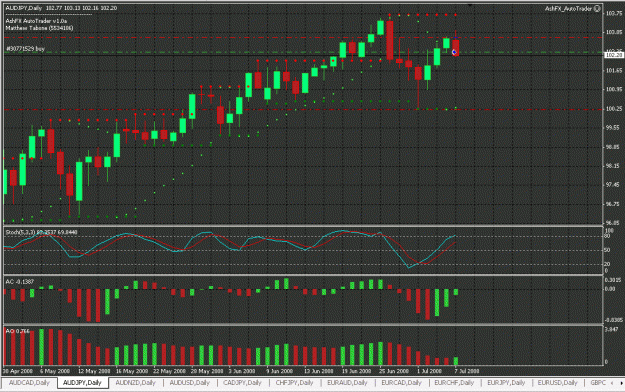
Task: Click the 22 May 2008 date label
Action: point(169,371)
